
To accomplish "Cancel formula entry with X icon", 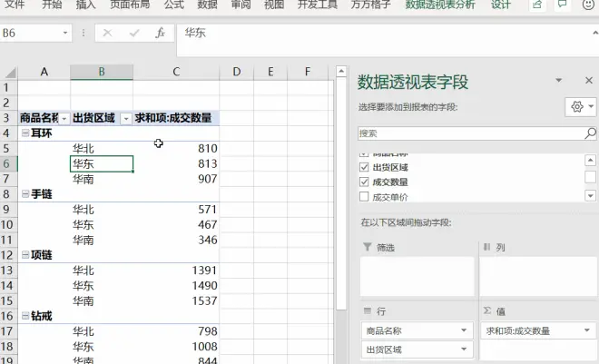I will [x=107, y=34].
